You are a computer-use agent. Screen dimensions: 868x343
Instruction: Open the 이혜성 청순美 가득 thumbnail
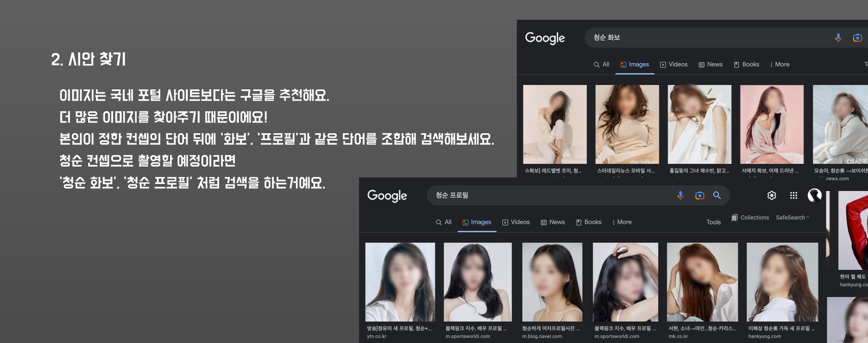pyautogui.click(x=783, y=282)
